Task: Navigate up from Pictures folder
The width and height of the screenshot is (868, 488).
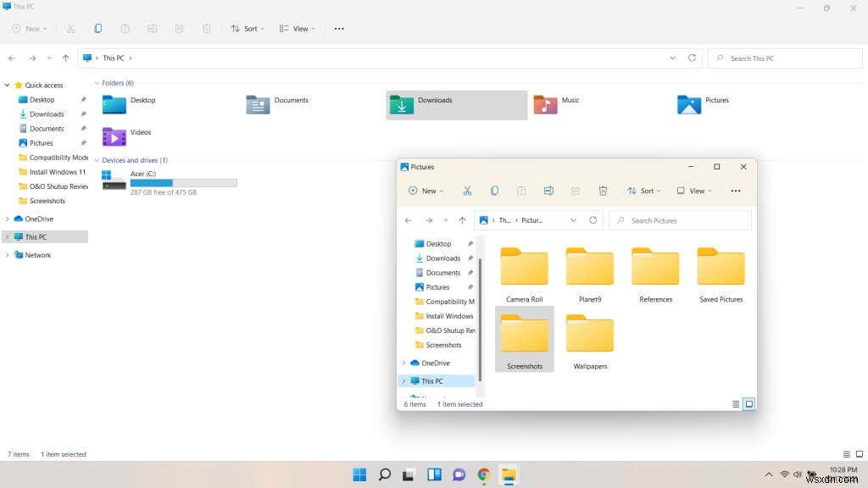Action: (462, 220)
